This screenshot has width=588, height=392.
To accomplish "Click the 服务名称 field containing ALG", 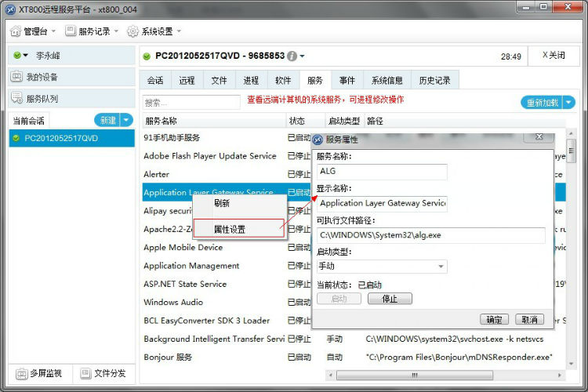I will coord(381,171).
